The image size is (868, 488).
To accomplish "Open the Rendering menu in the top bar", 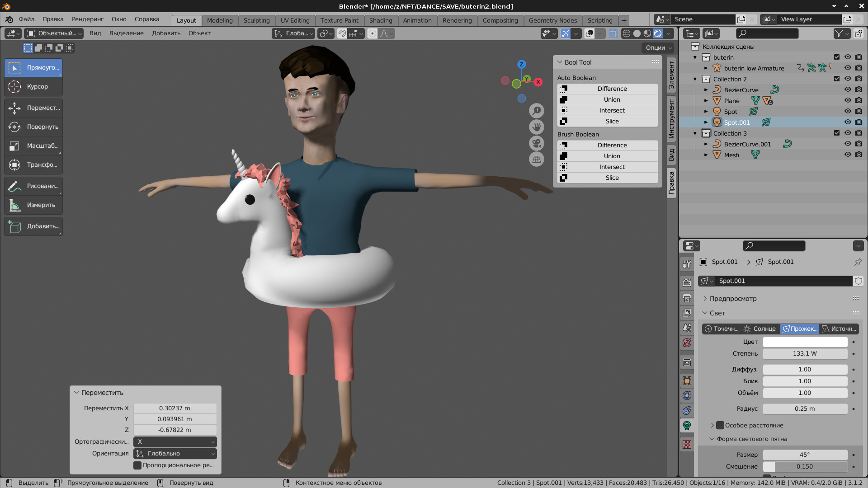I will (88, 19).
